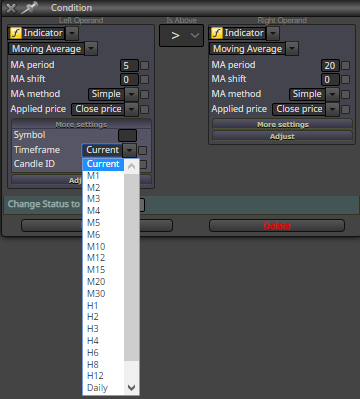360x399 pixels.
Task: Select M6 timeframe option
Action: (103, 235)
